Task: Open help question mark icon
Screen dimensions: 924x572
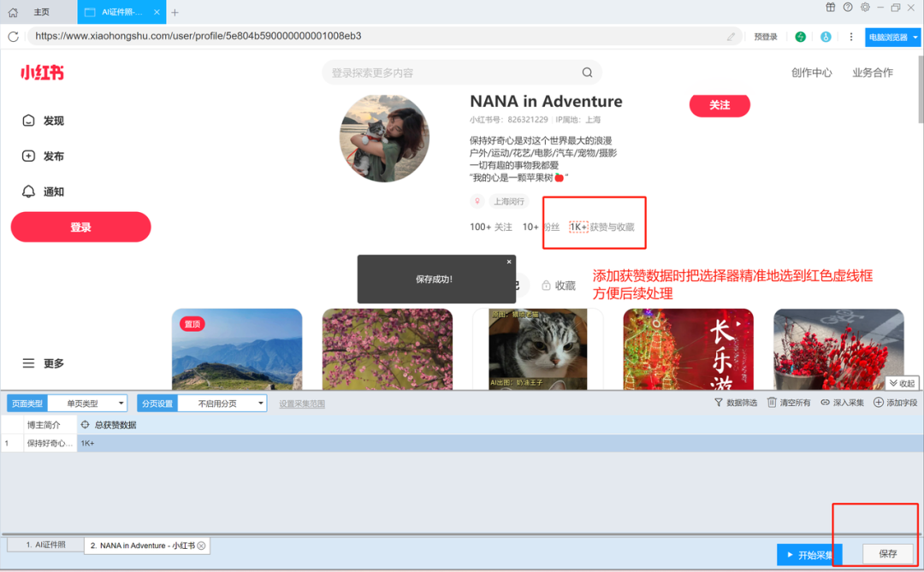Action: tap(847, 8)
